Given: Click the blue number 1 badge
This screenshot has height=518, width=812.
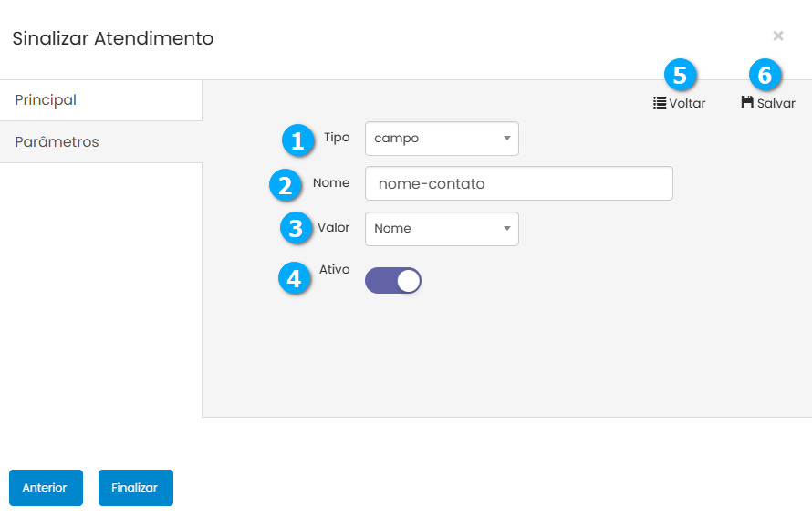Looking at the screenshot, I should (296, 140).
